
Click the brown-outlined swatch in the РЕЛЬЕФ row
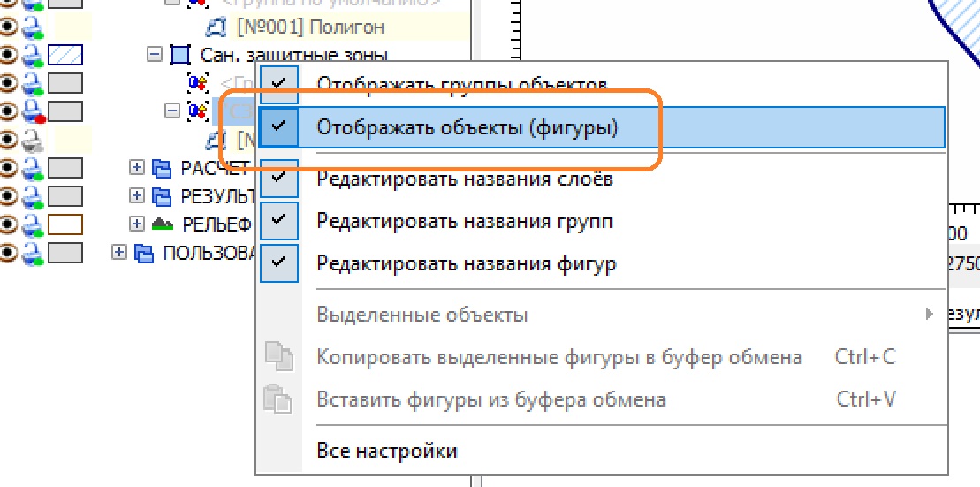65,225
